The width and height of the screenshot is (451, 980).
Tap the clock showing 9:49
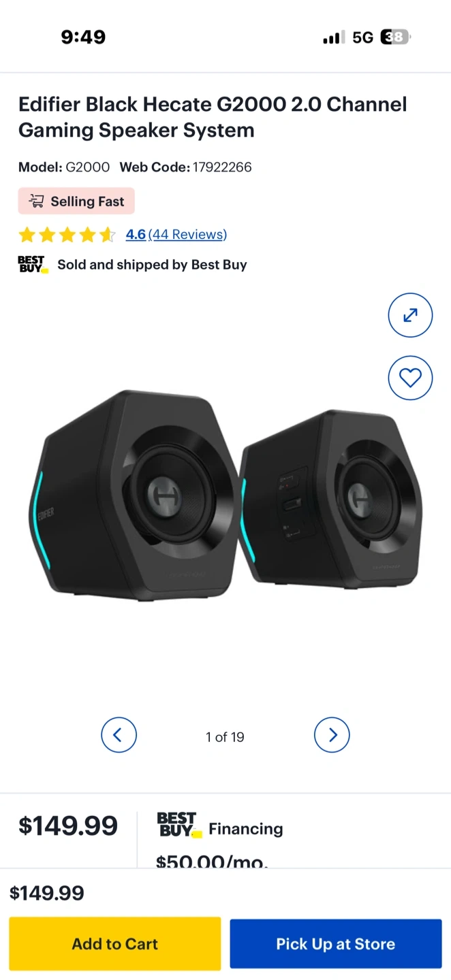click(x=83, y=37)
